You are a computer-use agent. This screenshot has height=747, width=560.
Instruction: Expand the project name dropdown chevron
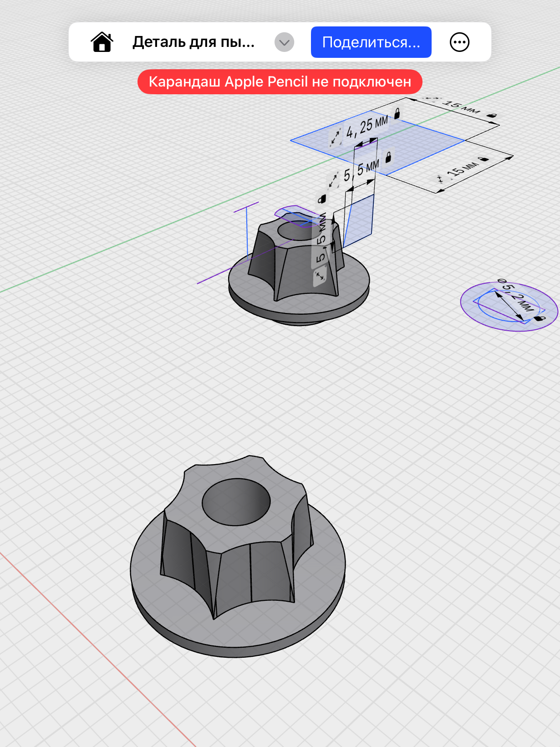point(285,42)
